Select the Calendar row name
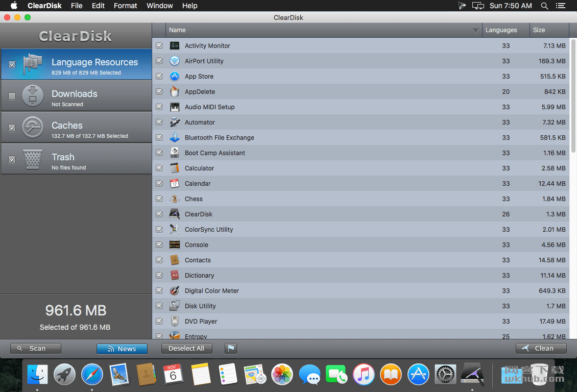Viewport: 577px width, 392px height. pyautogui.click(x=198, y=184)
